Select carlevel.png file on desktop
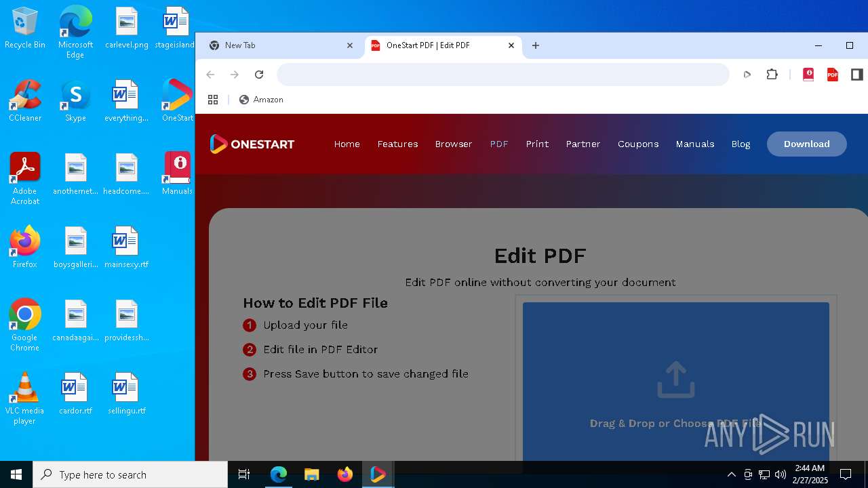 click(126, 28)
